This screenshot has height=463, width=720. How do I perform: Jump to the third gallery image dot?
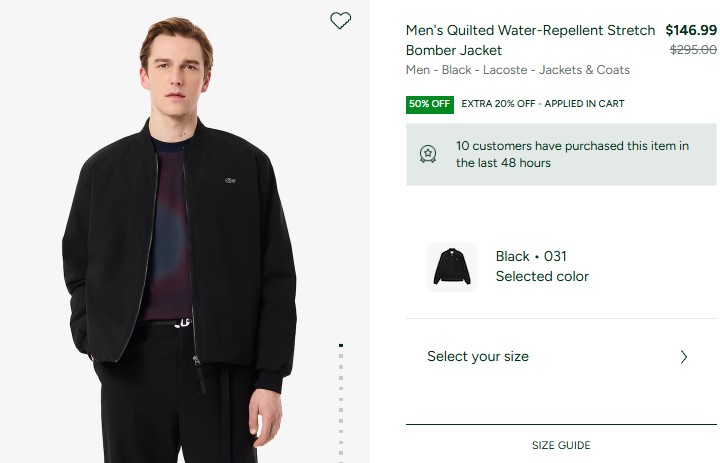click(341, 367)
